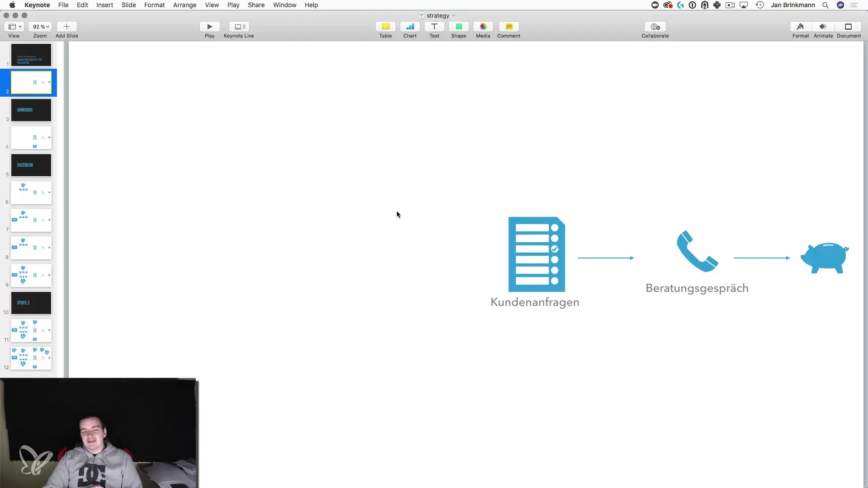Select the piggy bank icon on slide
Viewport: 868px width, 488px height.
click(825, 258)
